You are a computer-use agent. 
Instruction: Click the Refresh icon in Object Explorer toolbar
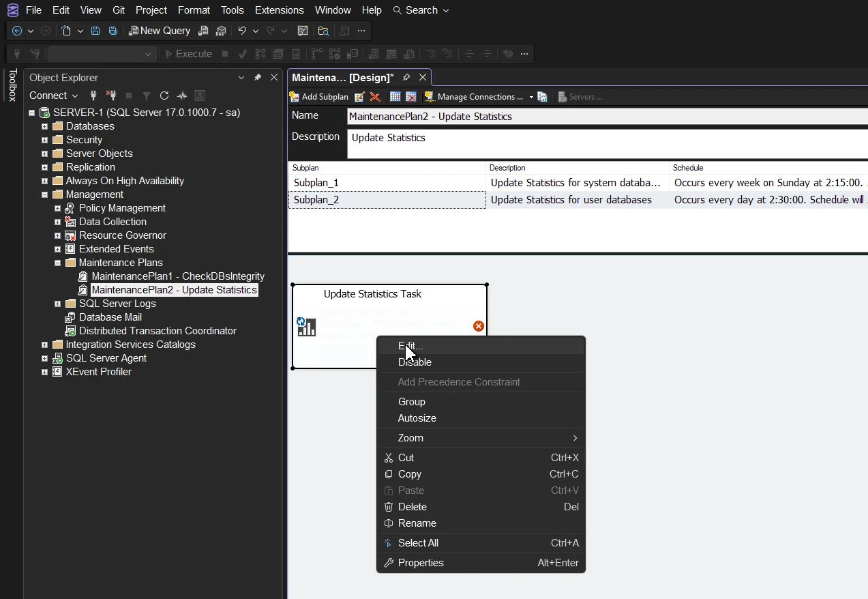164,96
